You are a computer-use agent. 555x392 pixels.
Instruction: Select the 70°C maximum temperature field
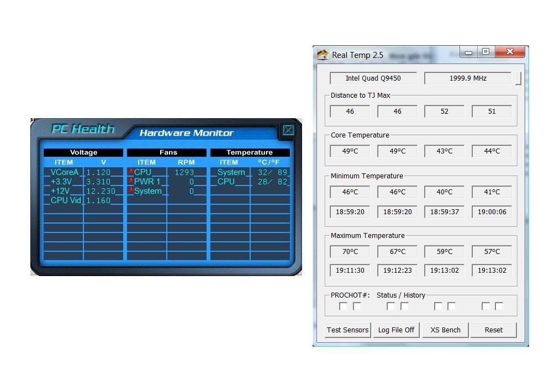[x=350, y=251]
